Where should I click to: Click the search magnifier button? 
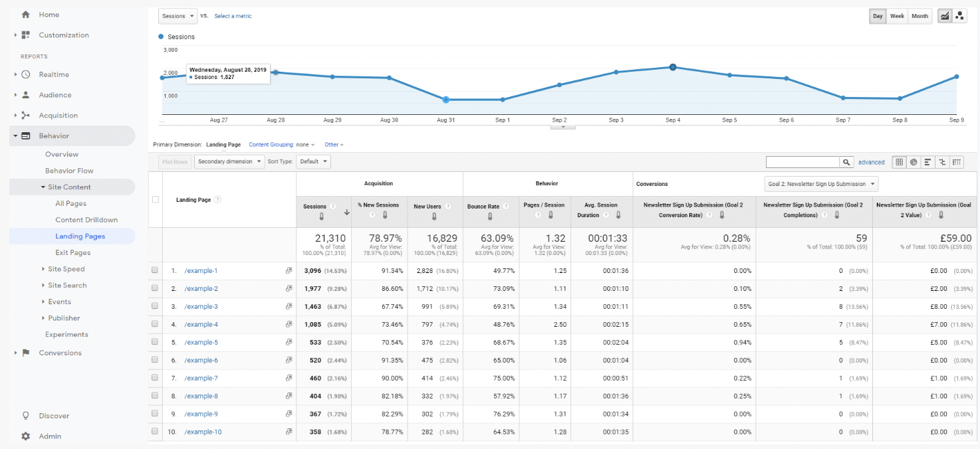point(846,162)
